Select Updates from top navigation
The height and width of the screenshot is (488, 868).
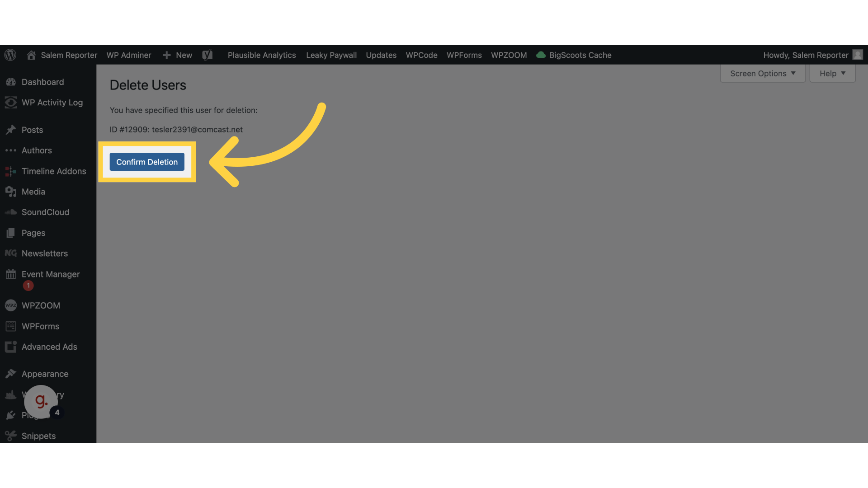(381, 55)
